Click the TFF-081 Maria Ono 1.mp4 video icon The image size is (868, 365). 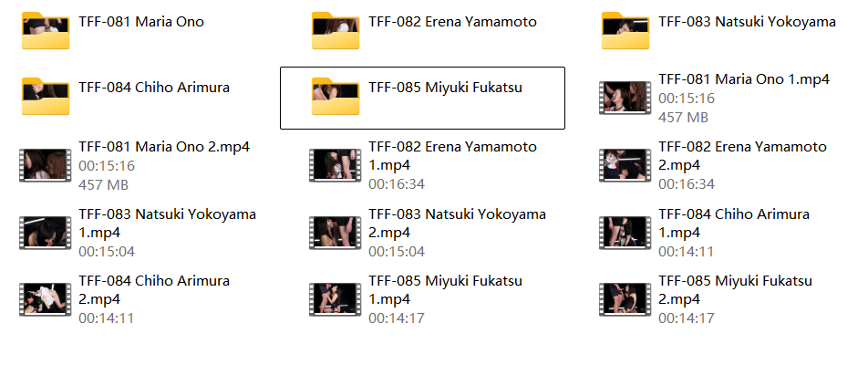click(625, 98)
